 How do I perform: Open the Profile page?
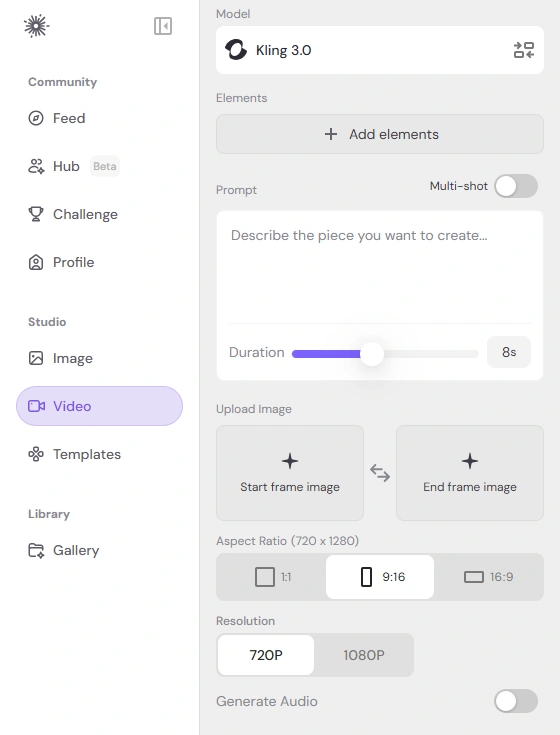[99, 262]
